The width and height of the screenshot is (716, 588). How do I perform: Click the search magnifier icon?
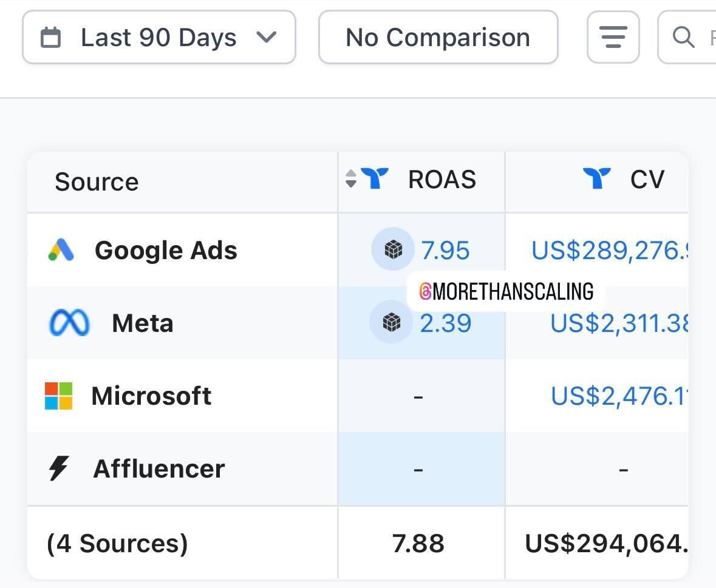(683, 38)
